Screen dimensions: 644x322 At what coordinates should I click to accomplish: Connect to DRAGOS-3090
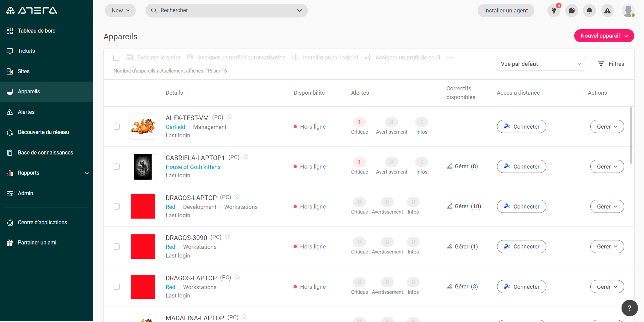coord(522,246)
